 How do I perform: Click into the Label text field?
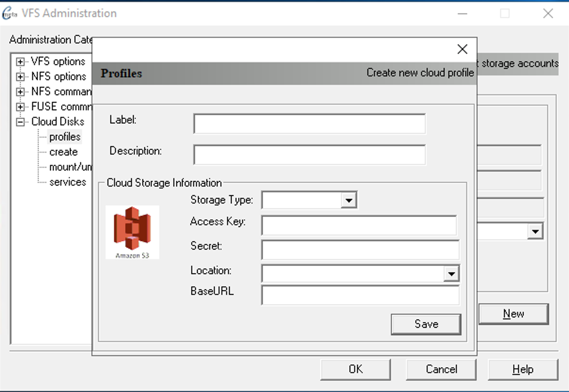pyautogui.click(x=309, y=124)
